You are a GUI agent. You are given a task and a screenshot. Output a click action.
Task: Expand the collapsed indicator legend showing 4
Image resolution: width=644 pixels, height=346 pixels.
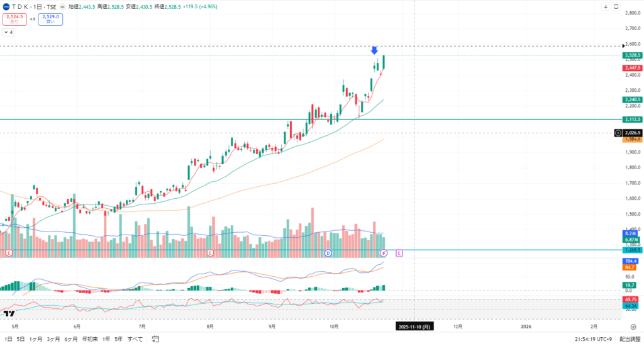pyautogui.click(x=8, y=31)
